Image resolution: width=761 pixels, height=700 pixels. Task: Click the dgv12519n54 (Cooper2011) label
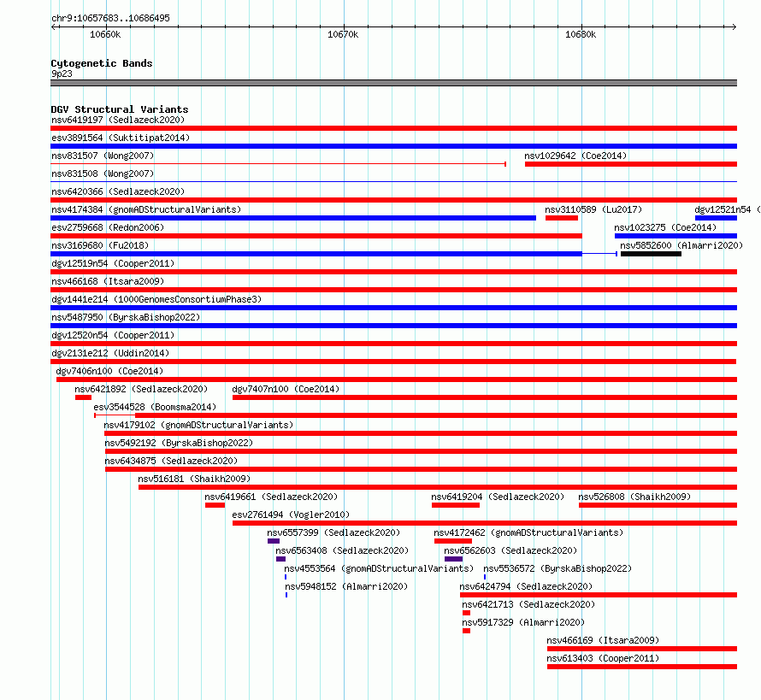point(113,263)
